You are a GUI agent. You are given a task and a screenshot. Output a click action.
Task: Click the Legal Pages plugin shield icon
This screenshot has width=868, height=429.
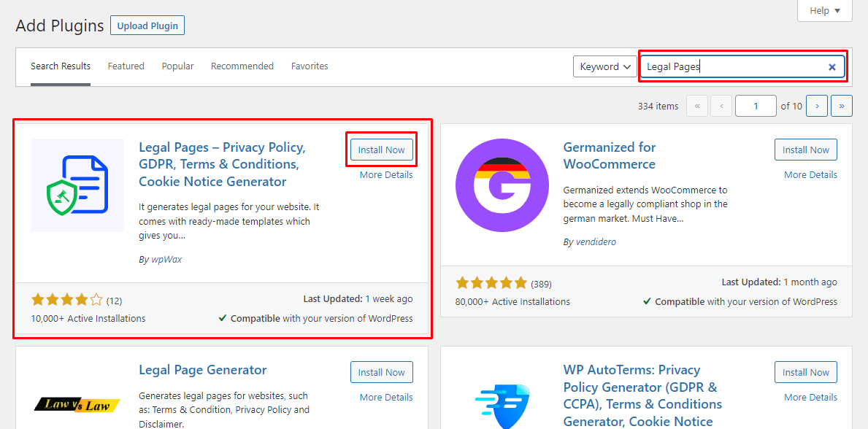pos(77,185)
